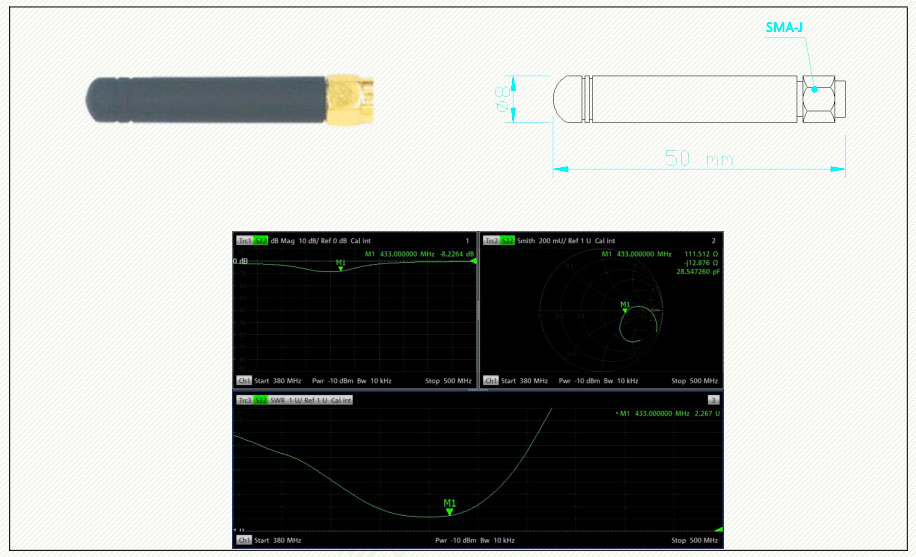Viewport: 916px width, 557px height.
Task: Select the Trc2 trace label on Smith chart
Action: 491,241
